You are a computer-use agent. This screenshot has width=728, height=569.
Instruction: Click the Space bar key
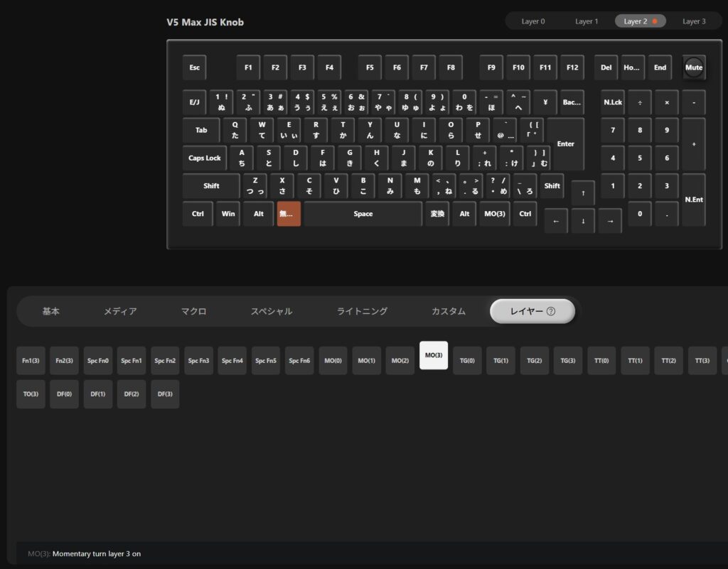pyautogui.click(x=363, y=214)
